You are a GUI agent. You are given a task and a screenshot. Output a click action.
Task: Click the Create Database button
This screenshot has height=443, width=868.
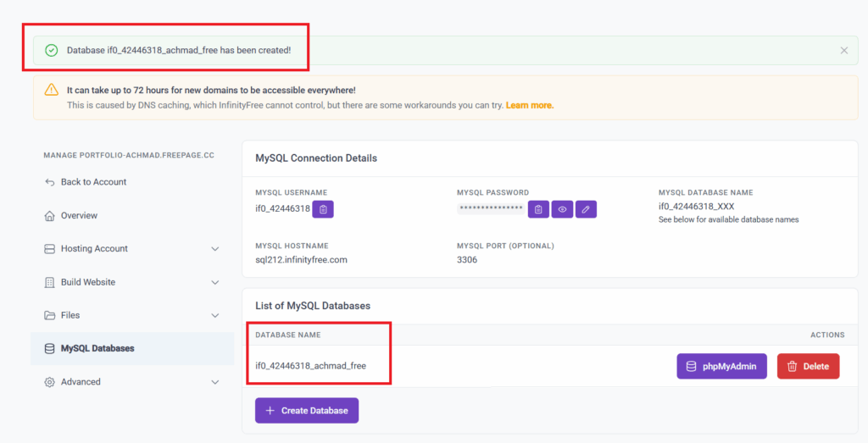(307, 410)
